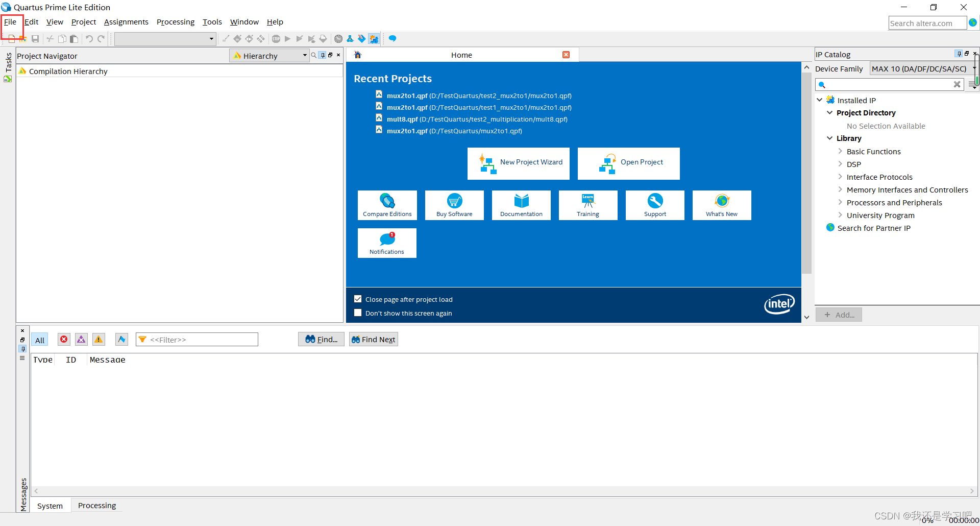Screen dimensions: 980x526
Task: Toggle the error messages filter
Action: [64, 339]
